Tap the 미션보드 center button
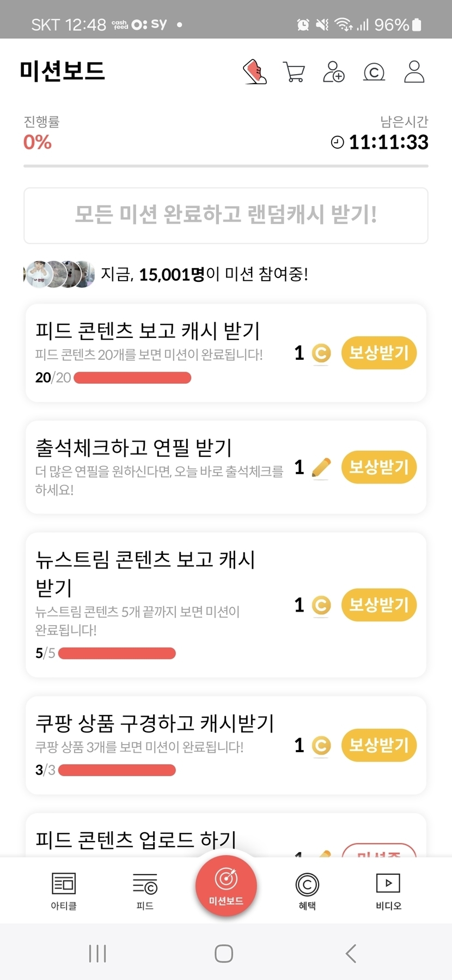This screenshot has width=452, height=980. click(226, 886)
